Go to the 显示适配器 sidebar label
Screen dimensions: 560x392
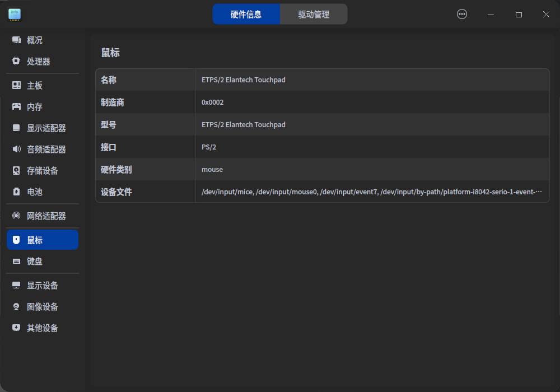46,128
